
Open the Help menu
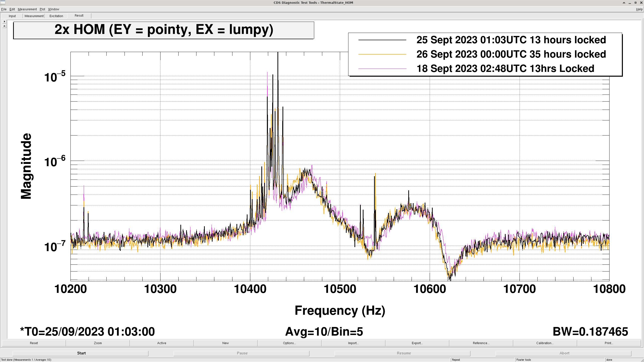coord(639,9)
